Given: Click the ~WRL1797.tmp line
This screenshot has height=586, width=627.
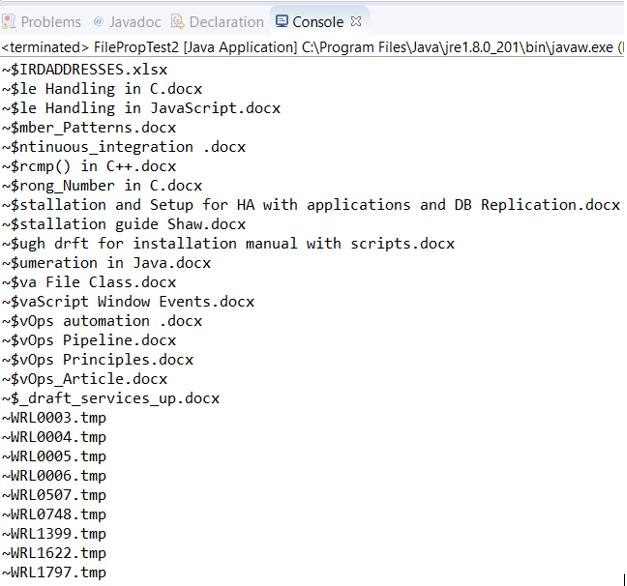Looking at the screenshot, I should 53,572.
